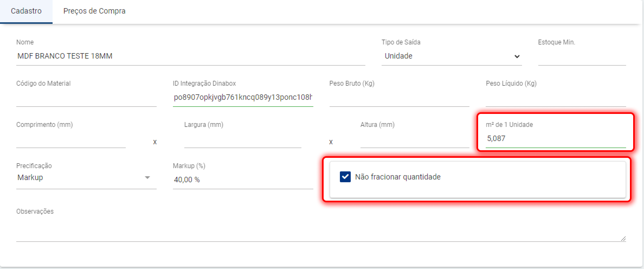This screenshot has height=269, width=644.
Task: Click the Comprimento (mm) field
Action: (71, 139)
